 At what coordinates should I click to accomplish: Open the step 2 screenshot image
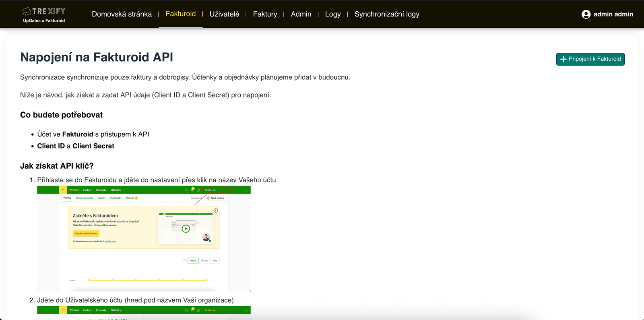coord(144,313)
